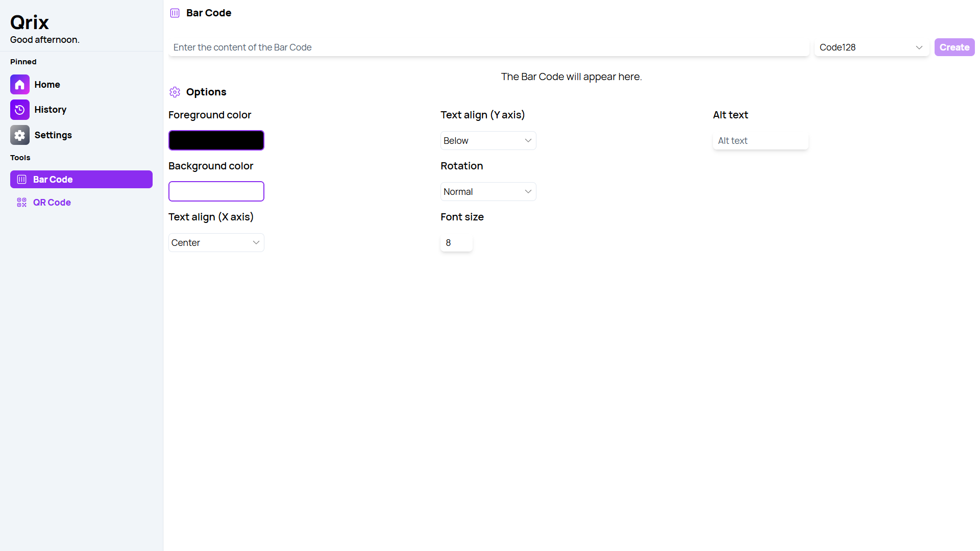This screenshot has height=551, width=980.
Task: Select the Bar Code menu item in Tools
Action: pos(81,179)
